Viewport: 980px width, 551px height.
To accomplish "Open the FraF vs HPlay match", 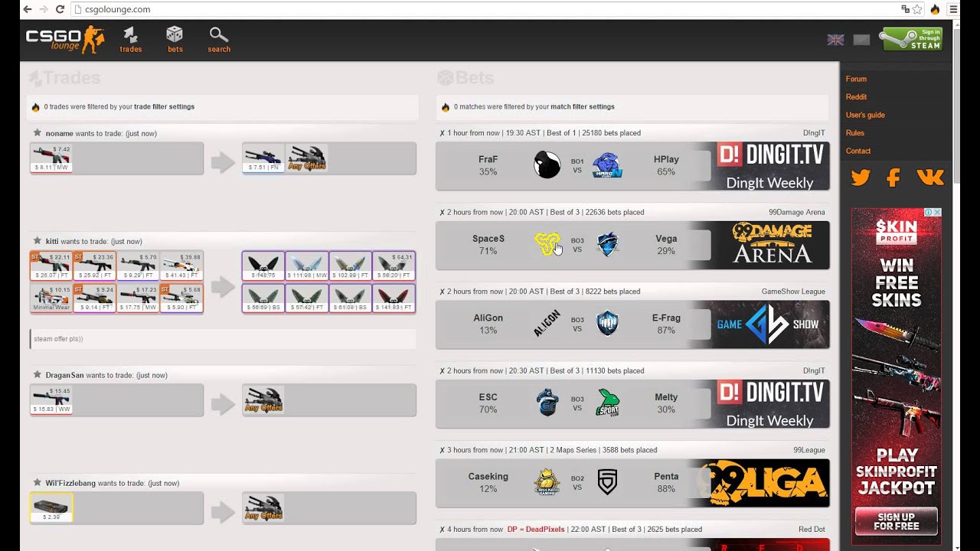I will 632,166.
